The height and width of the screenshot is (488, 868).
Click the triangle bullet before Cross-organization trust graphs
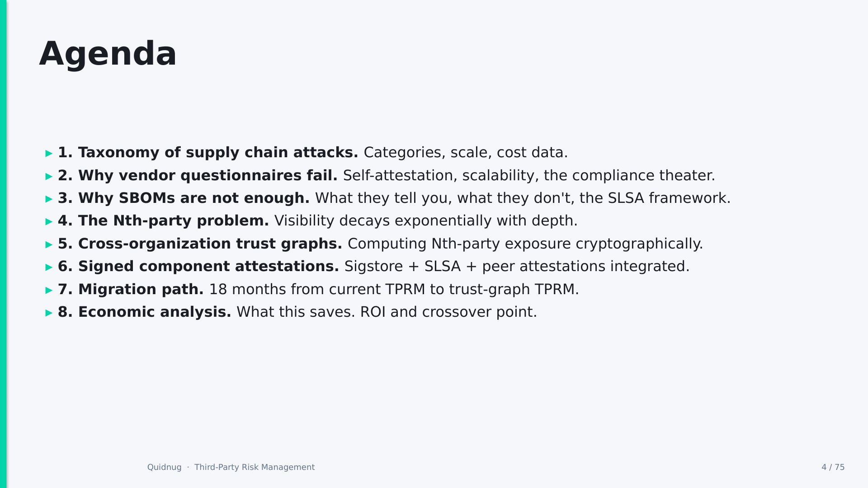pyautogui.click(x=49, y=245)
